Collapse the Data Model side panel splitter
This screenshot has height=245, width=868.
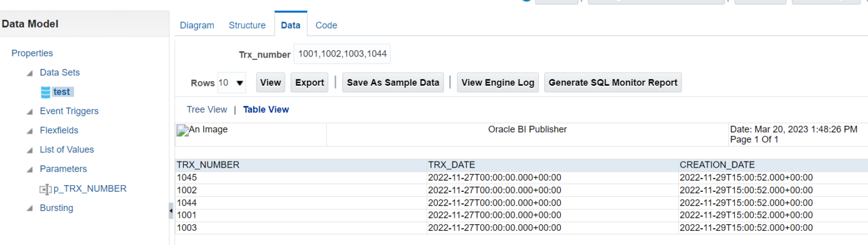[x=171, y=212]
